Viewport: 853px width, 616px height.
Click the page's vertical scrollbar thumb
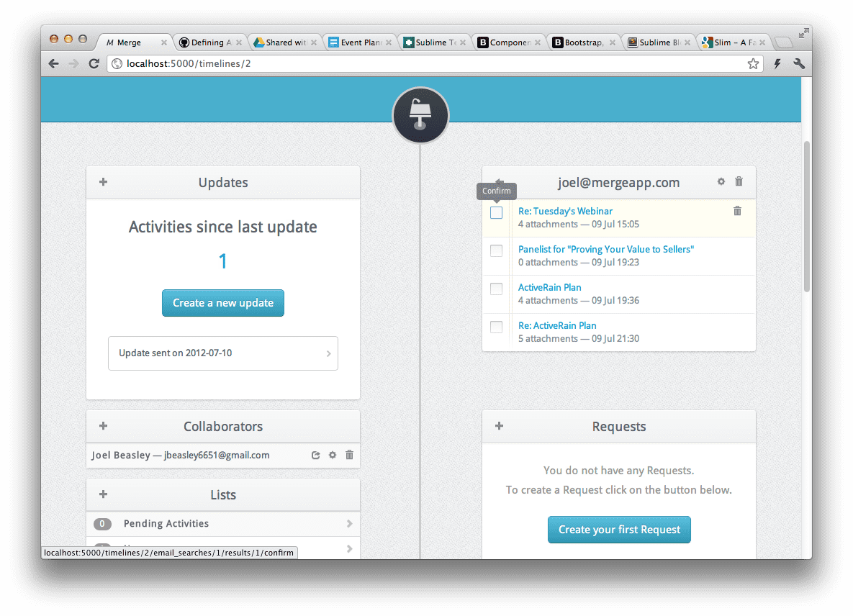806,216
